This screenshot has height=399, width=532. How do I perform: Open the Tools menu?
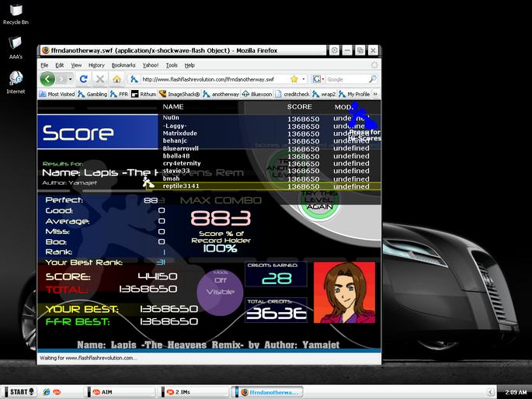pos(172,65)
